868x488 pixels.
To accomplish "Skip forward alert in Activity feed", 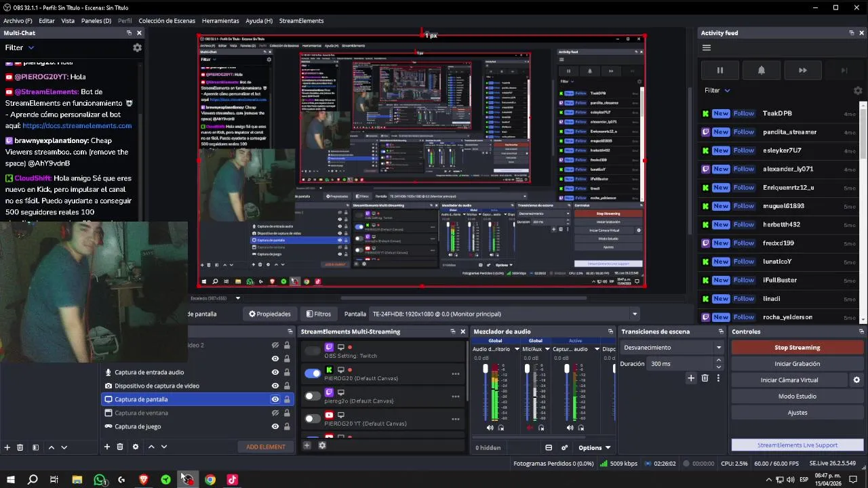I will pos(802,70).
